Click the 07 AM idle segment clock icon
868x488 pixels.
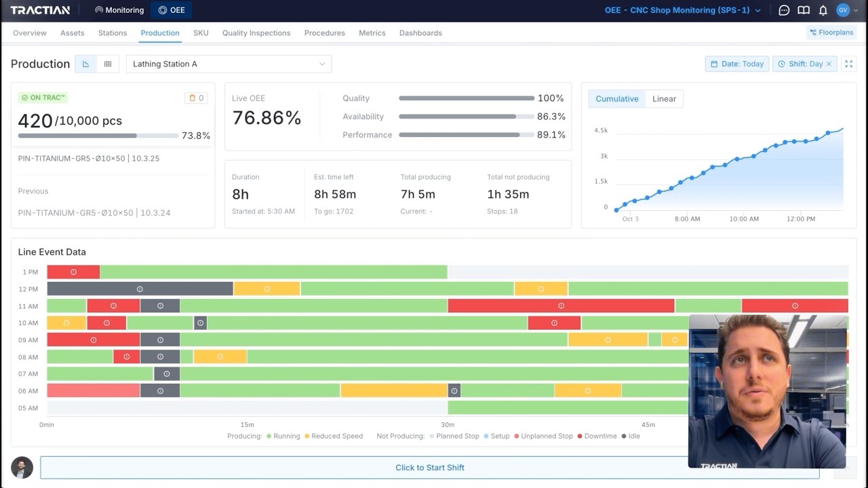click(x=166, y=373)
